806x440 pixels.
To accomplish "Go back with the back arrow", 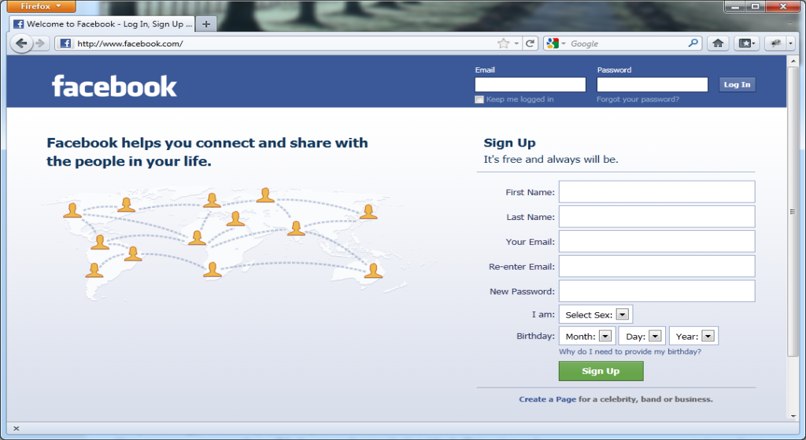I will [21, 43].
